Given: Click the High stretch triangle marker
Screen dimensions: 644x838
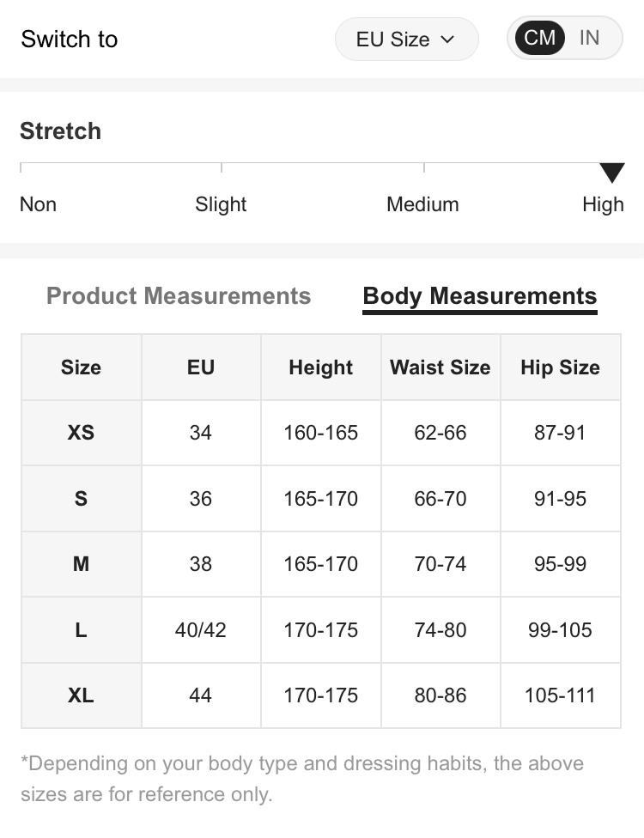Looking at the screenshot, I should coord(611,173).
